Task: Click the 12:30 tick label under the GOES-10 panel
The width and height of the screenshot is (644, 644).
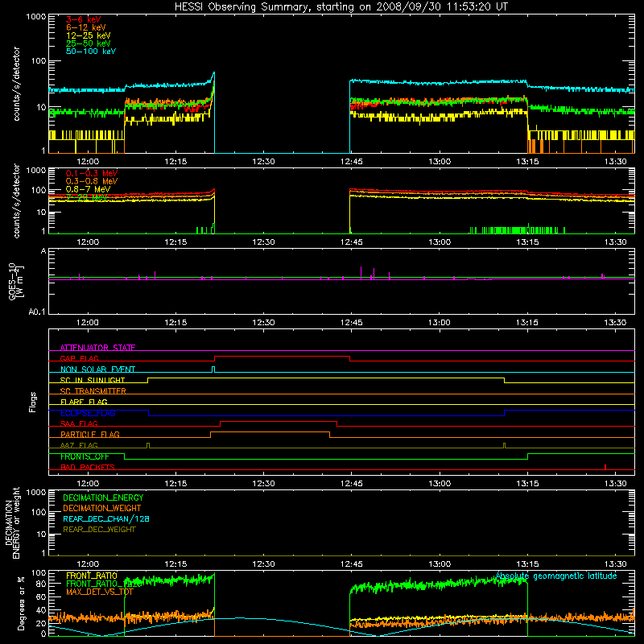Action: pos(263,323)
